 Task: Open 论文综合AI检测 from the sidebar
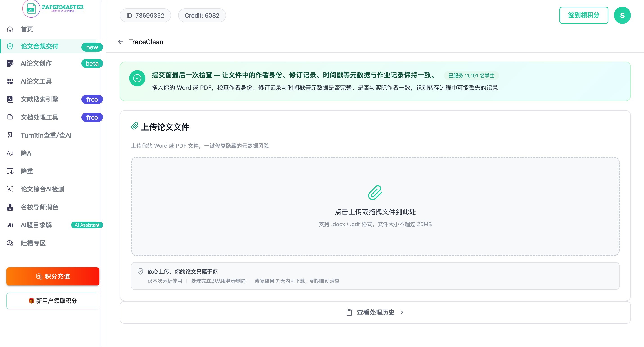(42, 189)
